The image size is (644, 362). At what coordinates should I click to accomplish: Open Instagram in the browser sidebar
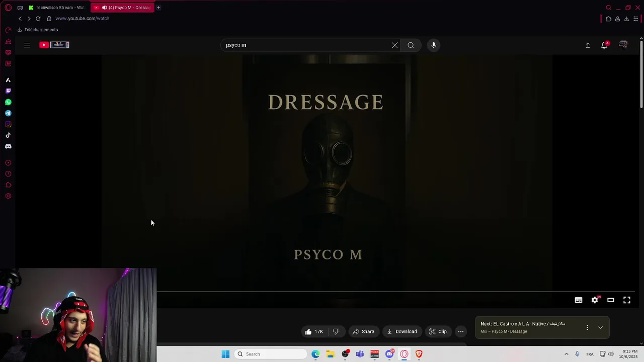click(x=8, y=124)
